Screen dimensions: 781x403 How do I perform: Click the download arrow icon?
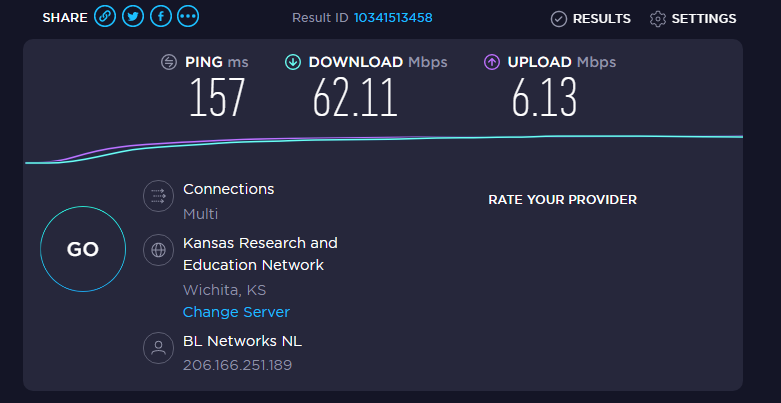[x=293, y=62]
